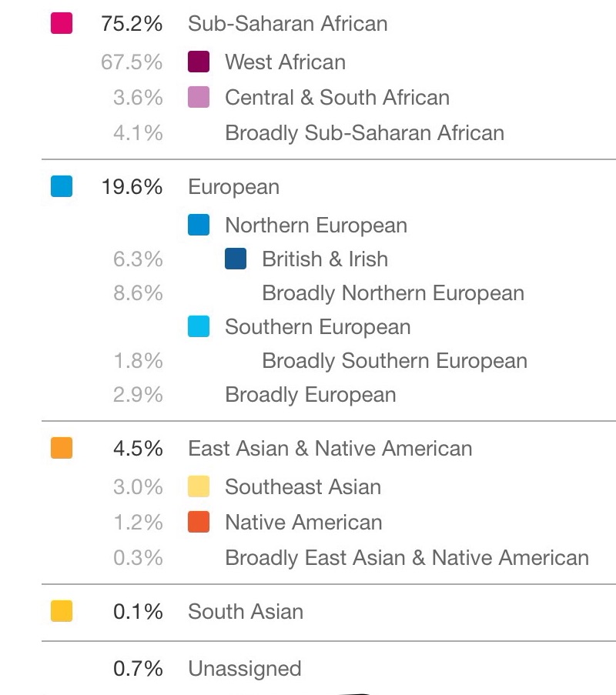Click the 75.2% percentage value
This screenshot has height=695, width=616.
[x=132, y=24]
